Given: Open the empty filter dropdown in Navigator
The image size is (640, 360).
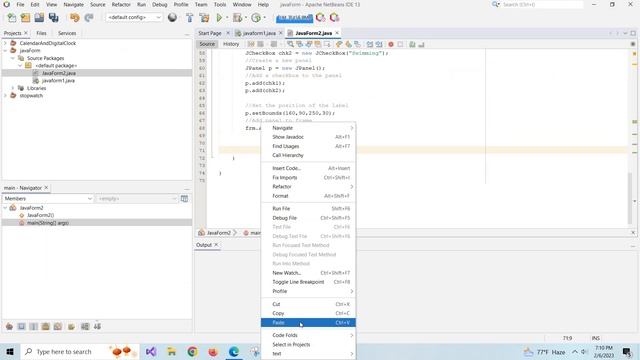Looking at the screenshot, I should tap(137, 198).
